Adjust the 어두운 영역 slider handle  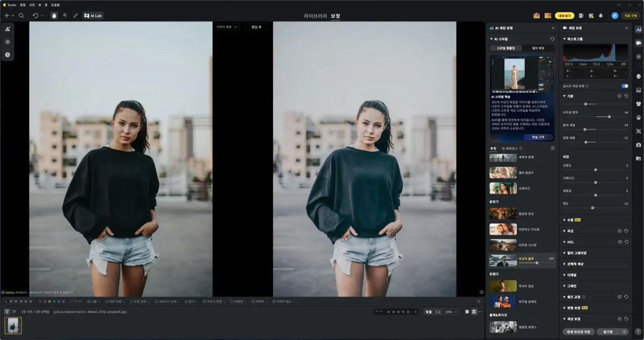(610, 117)
